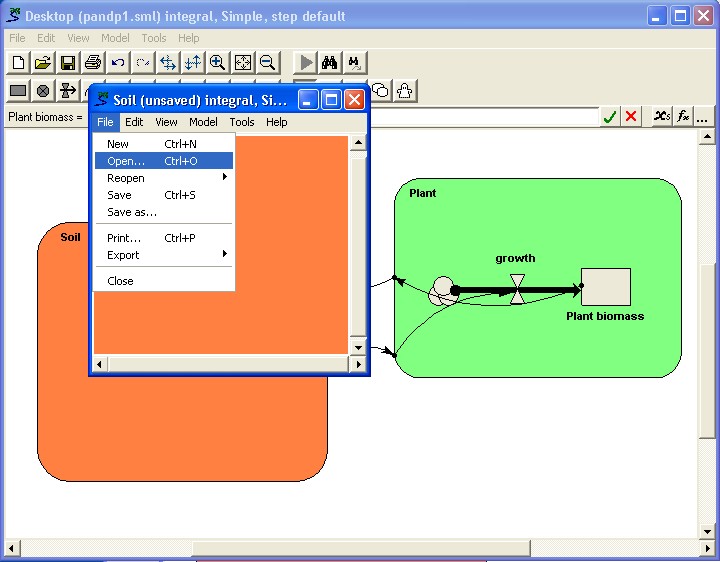Screen dimensions: 720x562
Task: Select the variable circle-cross tool
Action: (x=43, y=90)
